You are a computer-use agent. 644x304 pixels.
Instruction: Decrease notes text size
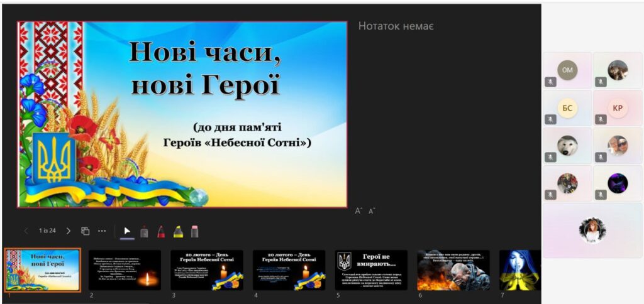pyautogui.click(x=372, y=211)
